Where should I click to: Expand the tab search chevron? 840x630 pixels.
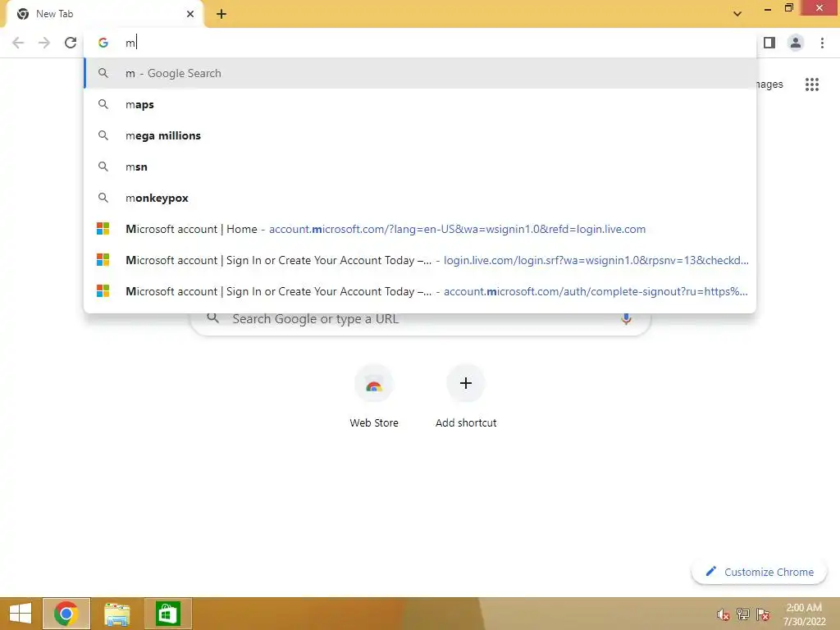click(x=737, y=14)
